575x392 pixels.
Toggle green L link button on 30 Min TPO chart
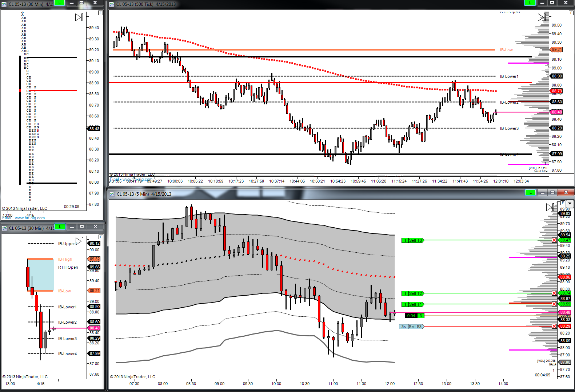pos(60,3)
